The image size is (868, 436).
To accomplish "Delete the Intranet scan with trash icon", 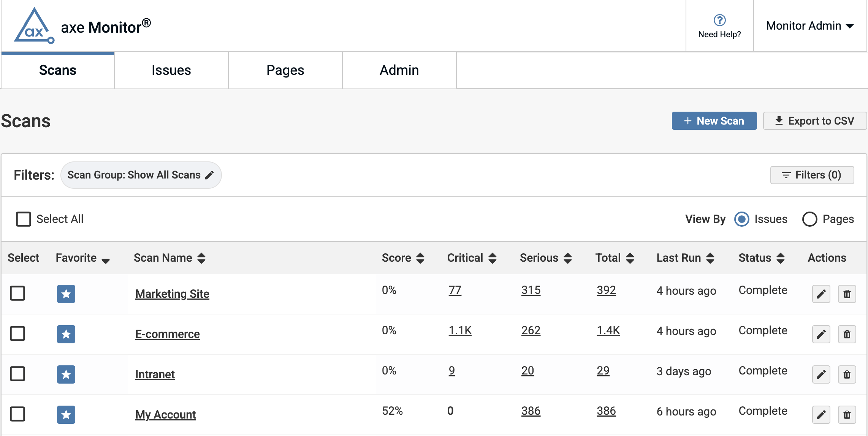I will [847, 374].
